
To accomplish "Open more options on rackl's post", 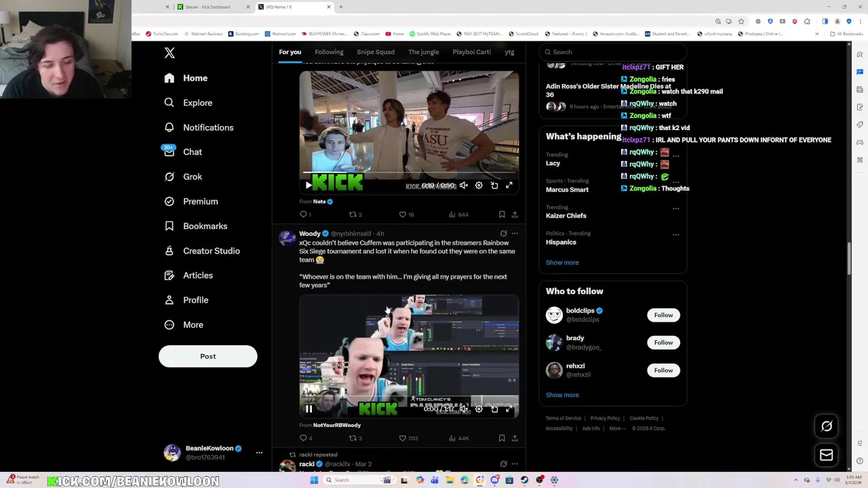I will (x=515, y=464).
